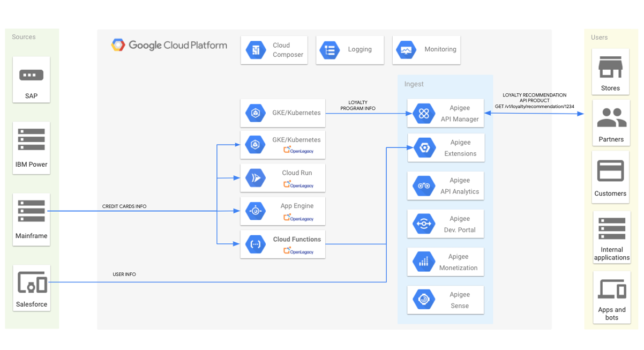Select the "IBM Power" label

pyautogui.click(x=32, y=165)
